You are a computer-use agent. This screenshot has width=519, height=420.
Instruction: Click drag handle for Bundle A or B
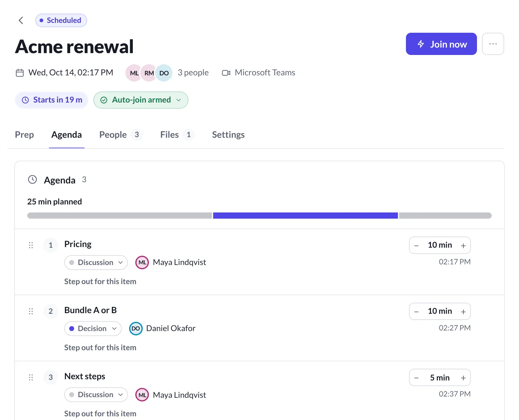[x=31, y=311]
